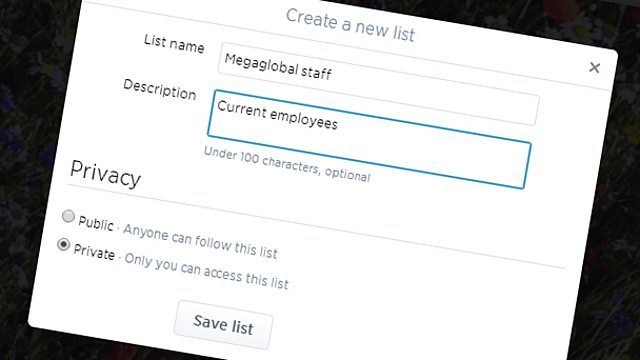Click the 'Under 100 characters, optional' hint
Screen dimensions: 640x360
[287, 164]
